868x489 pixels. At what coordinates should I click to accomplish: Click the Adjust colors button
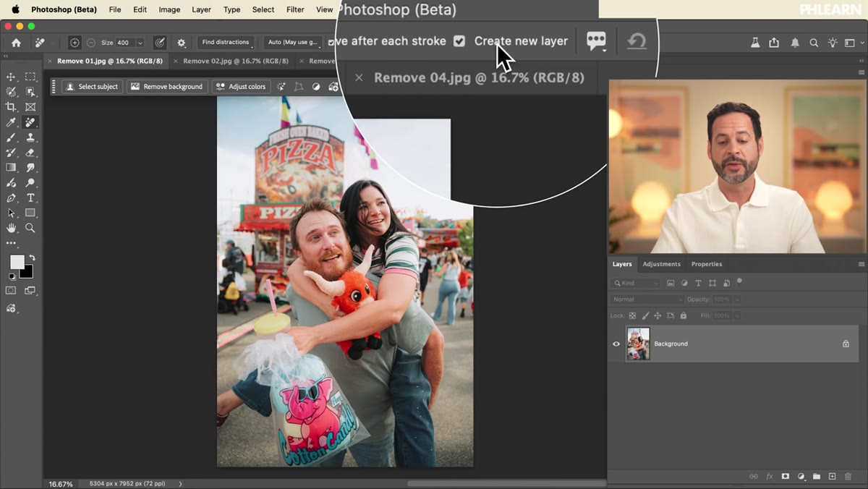pos(241,87)
